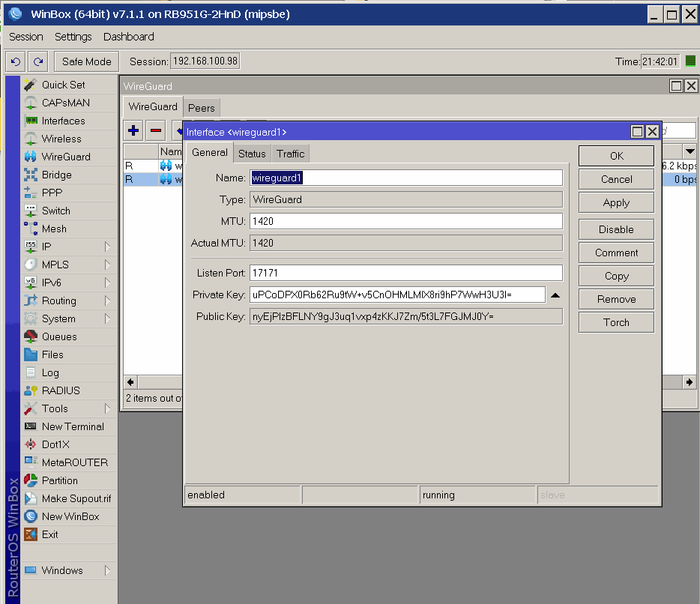Close the Interface wireguard1 dialog
700x604 pixels.
tap(652, 132)
